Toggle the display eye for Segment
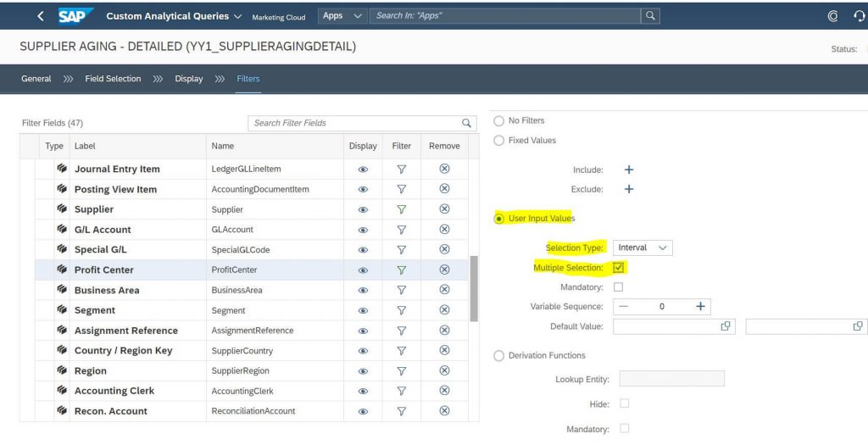The height and width of the screenshot is (445, 868). point(363,310)
